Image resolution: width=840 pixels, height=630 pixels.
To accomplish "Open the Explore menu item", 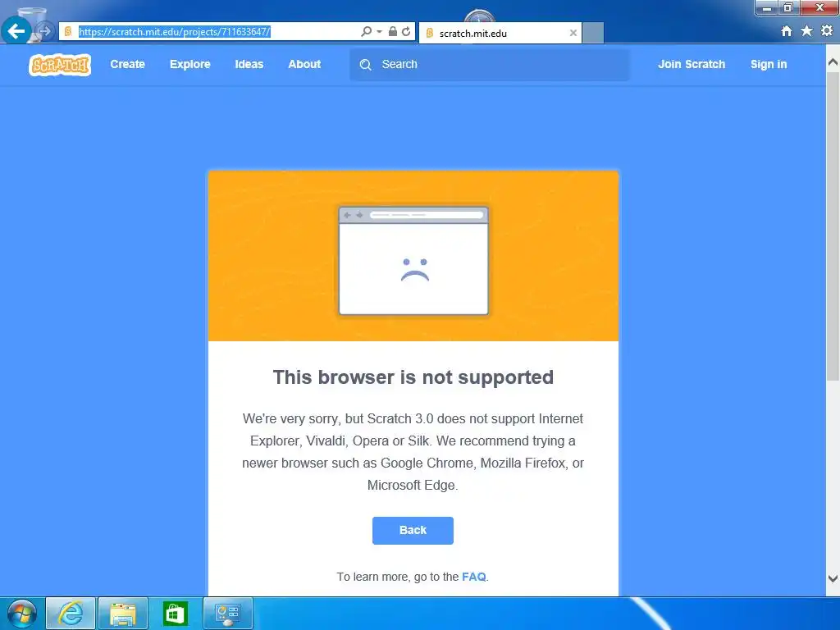I will (x=190, y=64).
